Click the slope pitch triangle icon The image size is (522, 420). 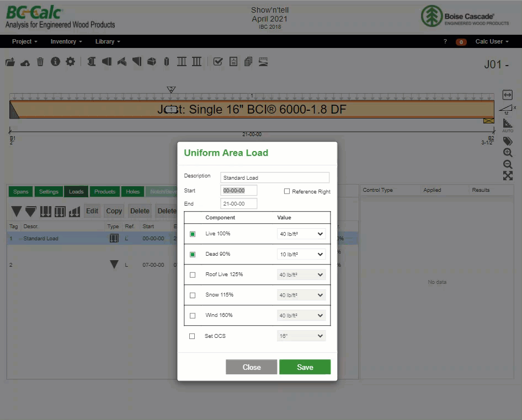[x=507, y=109]
